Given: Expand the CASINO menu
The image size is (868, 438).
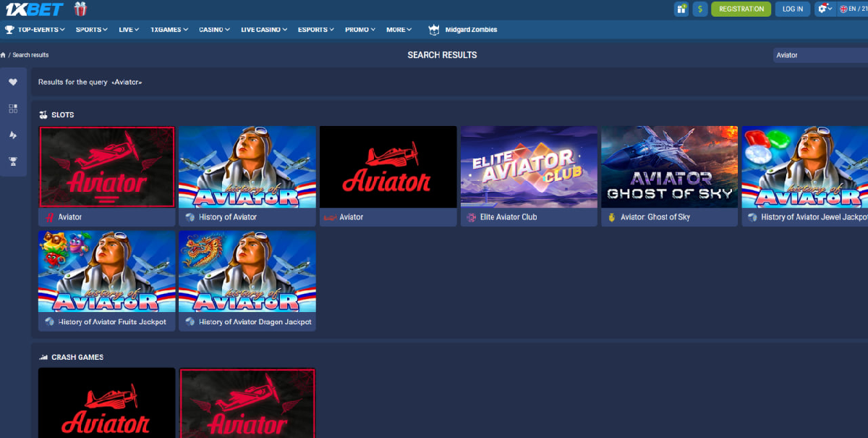Looking at the screenshot, I should 215,30.
